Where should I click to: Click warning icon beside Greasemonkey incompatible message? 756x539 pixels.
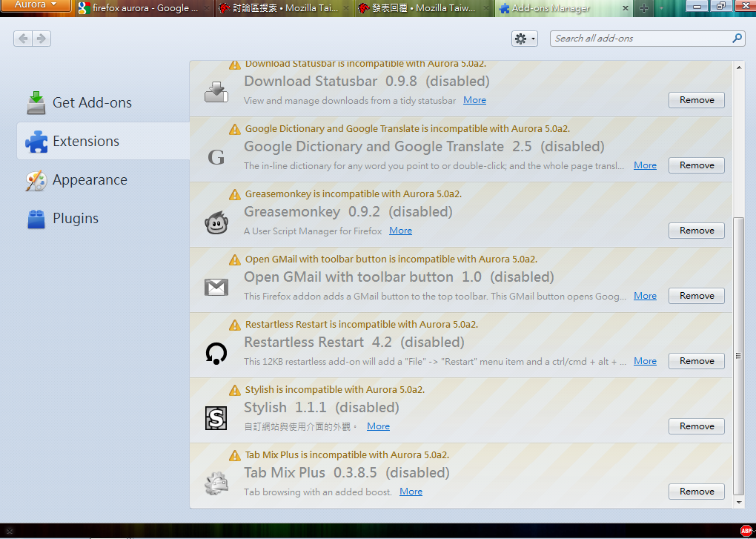point(235,194)
